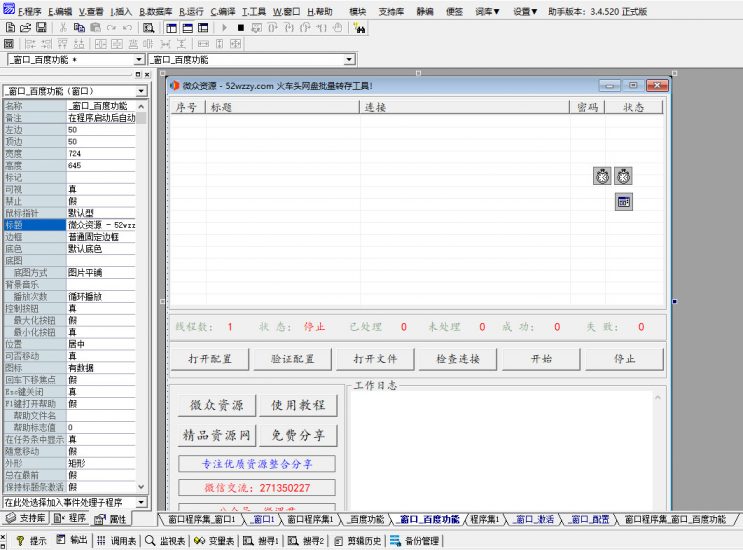
Task: Click the New file toolbar icon
Action: pos(10,27)
